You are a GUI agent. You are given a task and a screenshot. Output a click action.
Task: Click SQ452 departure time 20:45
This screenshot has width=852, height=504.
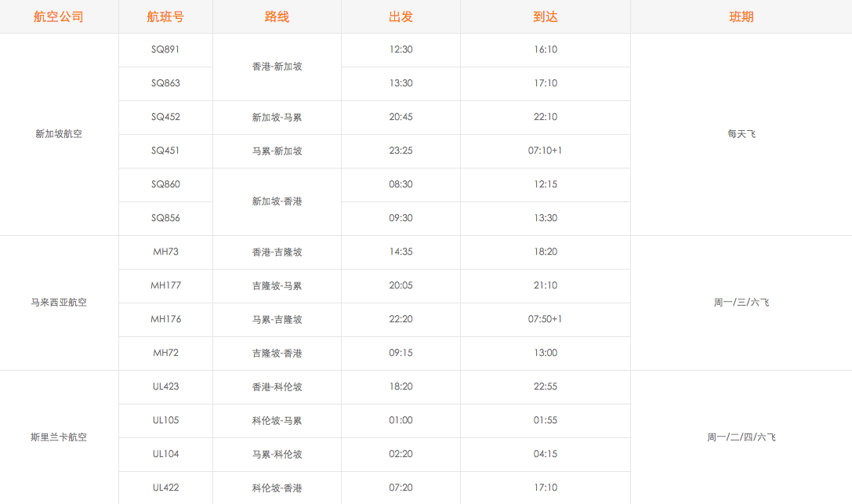pyautogui.click(x=401, y=117)
